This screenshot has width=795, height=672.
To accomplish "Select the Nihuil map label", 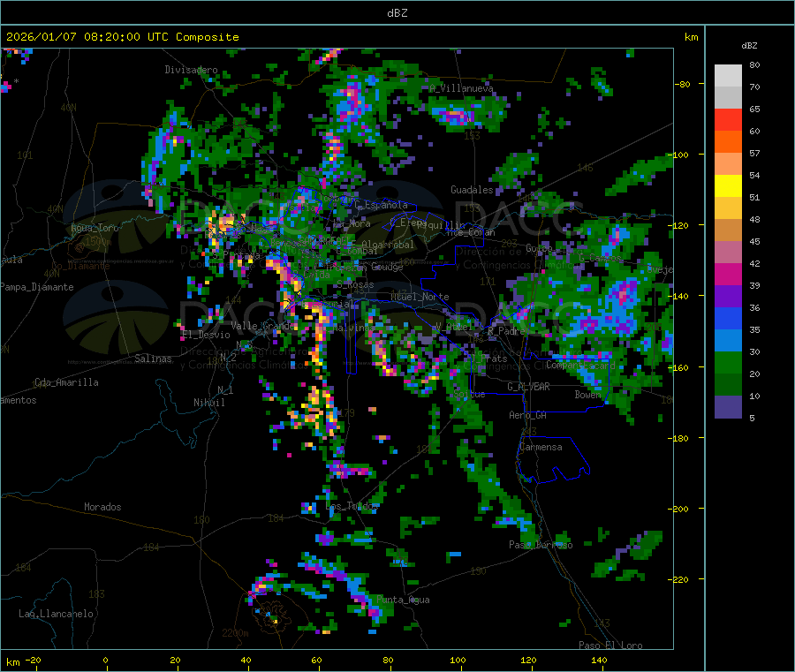I will tap(209, 403).
